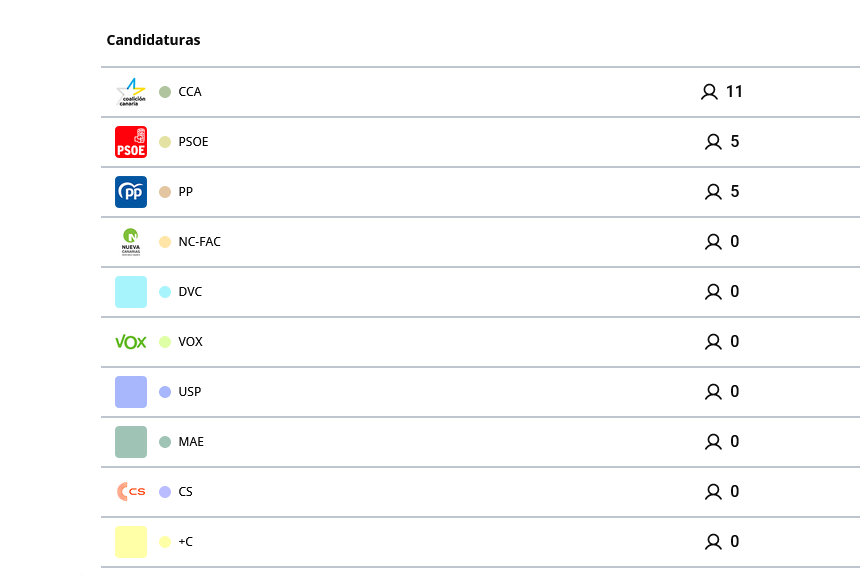Click the Nueva Canarias party logo
Image resolution: width=860 pixels, height=575 pixels.
pyautogui.click(x=131, y=242)
